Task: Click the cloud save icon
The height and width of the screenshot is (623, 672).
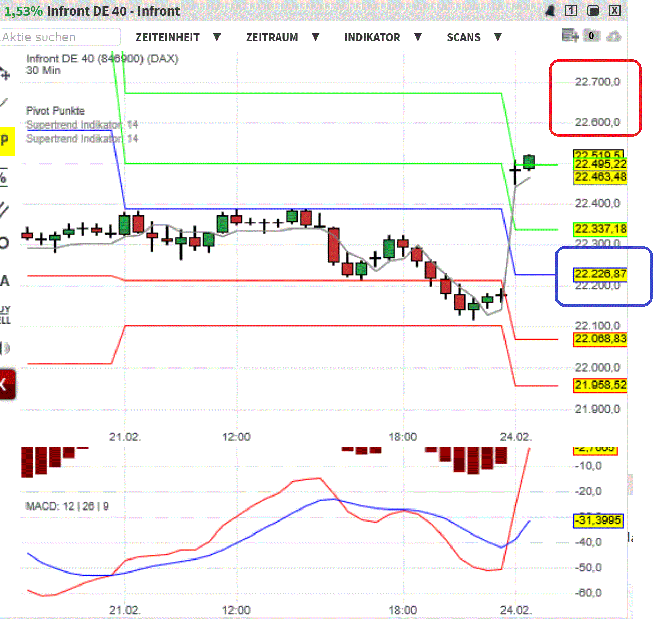Action: click(615, 36)
